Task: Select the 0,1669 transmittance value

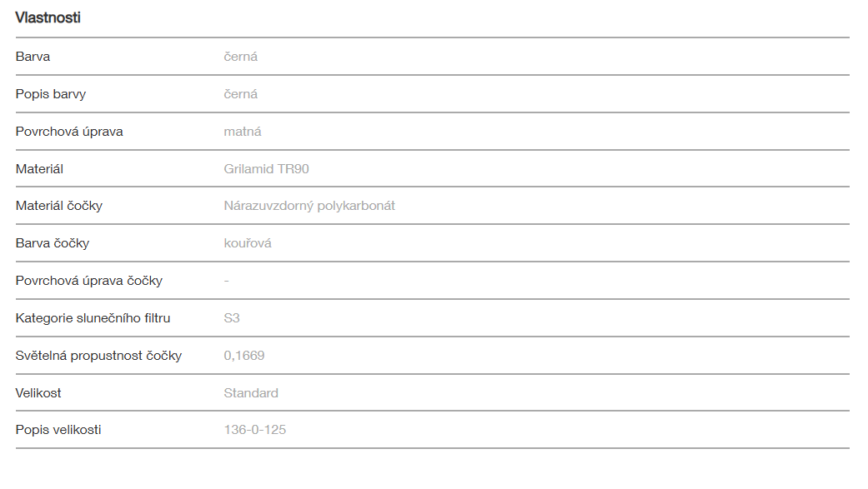Action: pos(244,356)
